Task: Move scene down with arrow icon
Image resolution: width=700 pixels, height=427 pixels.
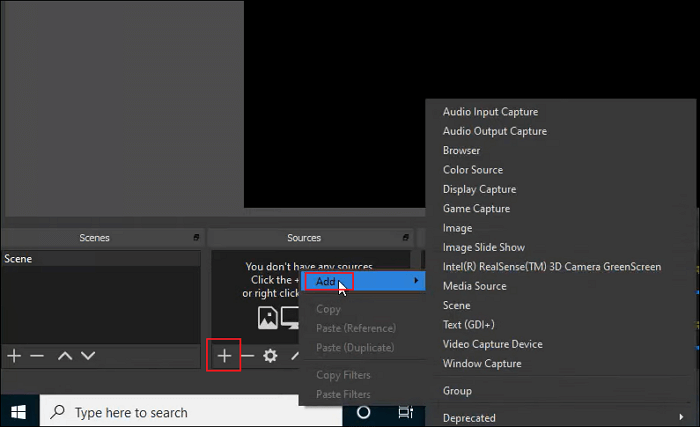Action: point(88,355)
